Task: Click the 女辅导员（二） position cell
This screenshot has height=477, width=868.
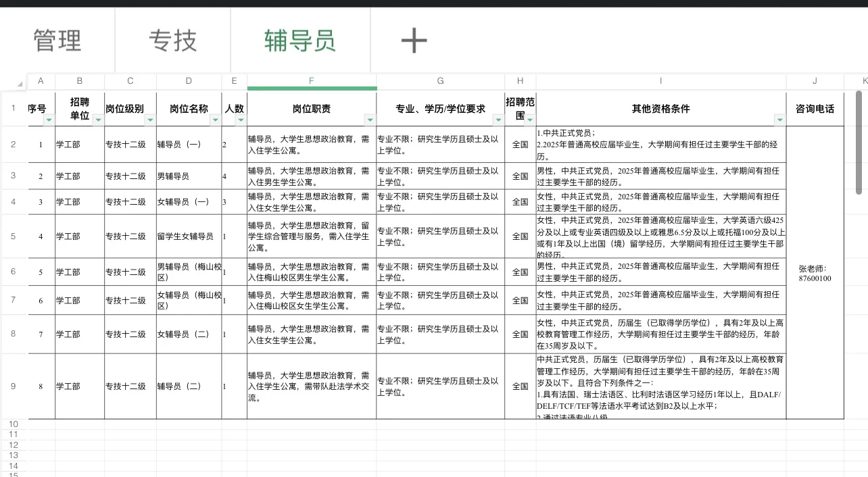Action: pyautogui.click(x=189, y=334)
